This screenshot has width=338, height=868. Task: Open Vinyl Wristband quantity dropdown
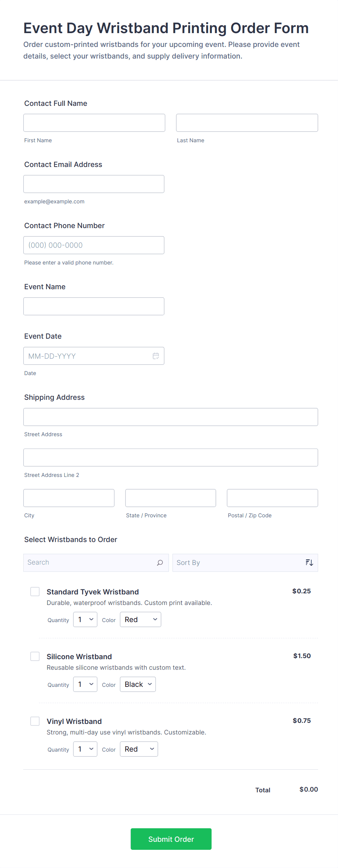tap(85, 749)
